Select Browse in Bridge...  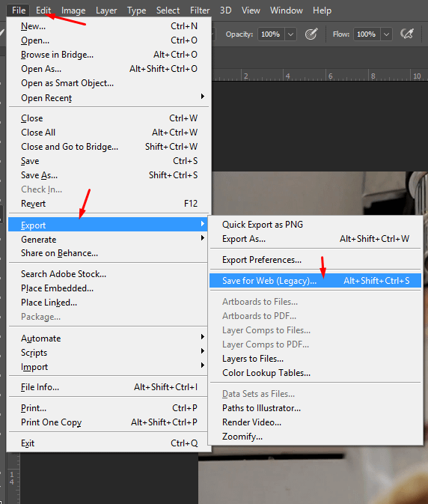109,55
